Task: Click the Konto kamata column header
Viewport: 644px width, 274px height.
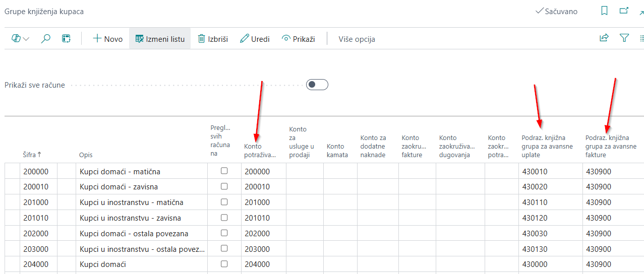Action: click(x=337, y=151)
